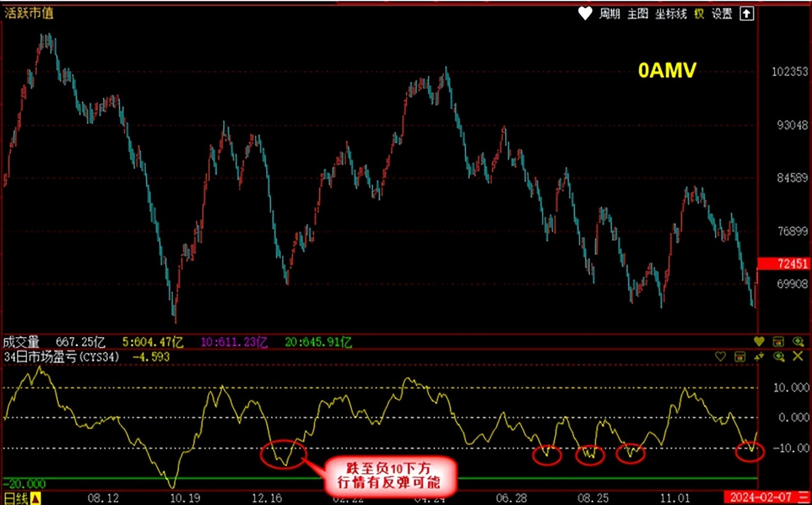Open the 周期 period menu
The width and height of the screenshot is (812, 505).
click(x=610, y=13)
